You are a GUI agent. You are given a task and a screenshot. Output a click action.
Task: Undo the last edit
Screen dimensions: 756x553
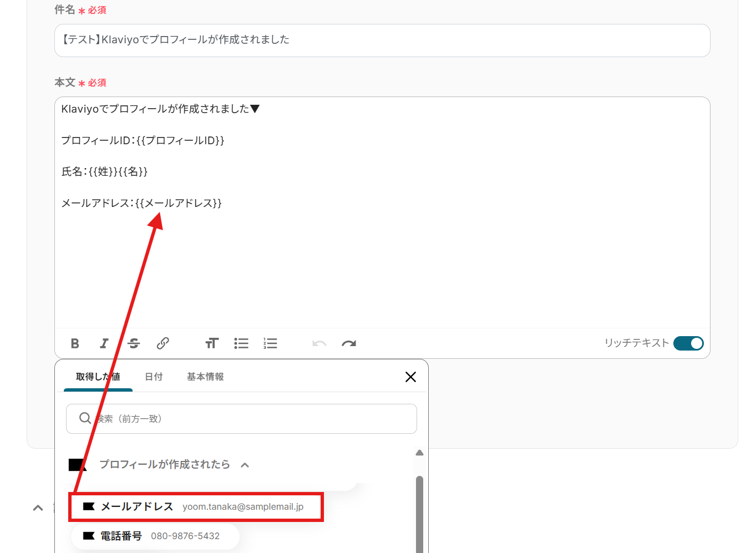tap(319, 343)
